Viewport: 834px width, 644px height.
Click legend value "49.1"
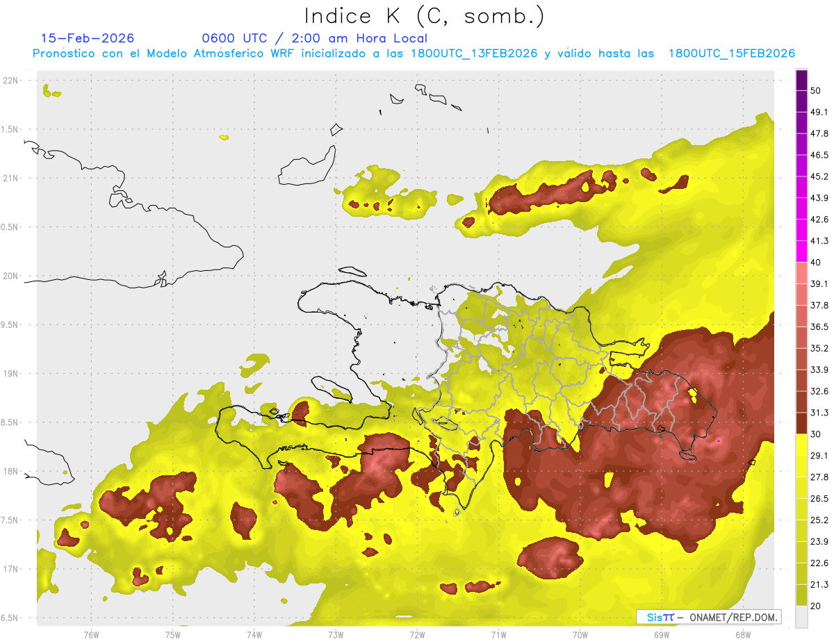819,112
